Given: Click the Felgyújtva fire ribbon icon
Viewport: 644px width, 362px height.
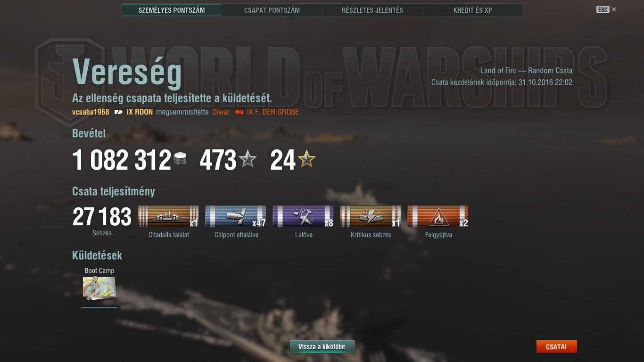Looking at the screenshot, I should tap(438, 216).
